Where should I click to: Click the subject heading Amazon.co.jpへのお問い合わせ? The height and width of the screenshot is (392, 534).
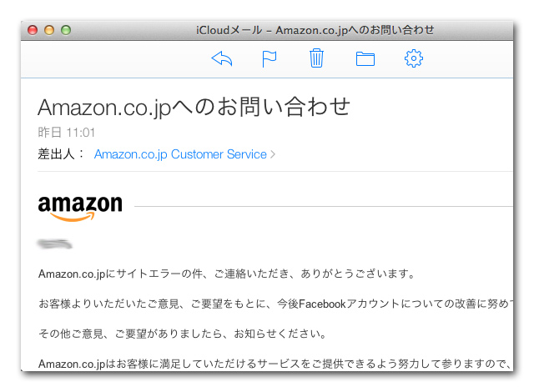coord(194,108)
